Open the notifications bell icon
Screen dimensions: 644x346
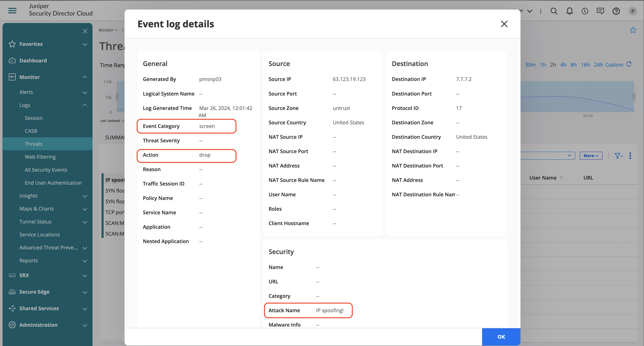coord(569,11)
